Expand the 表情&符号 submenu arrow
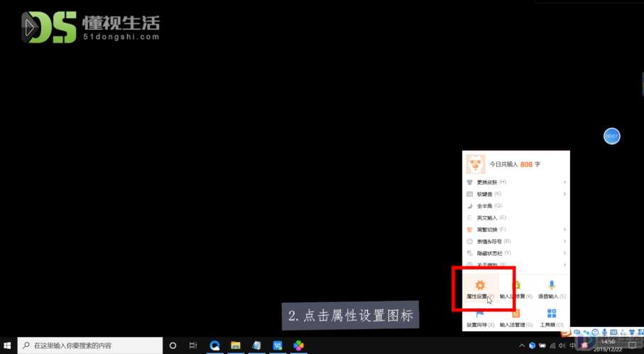The height and width of the screenshot is (354, 644). point(564,242)
